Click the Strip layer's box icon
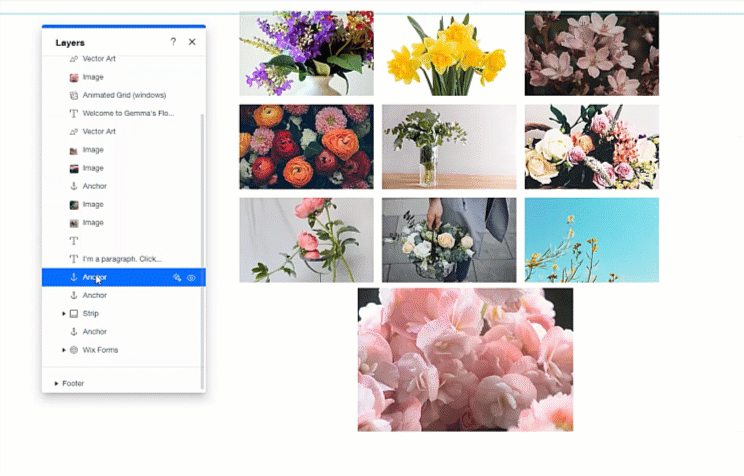Image resolution: width=744 pixels, height=476 pixels. pyautogui.click(x=74, y=313)
